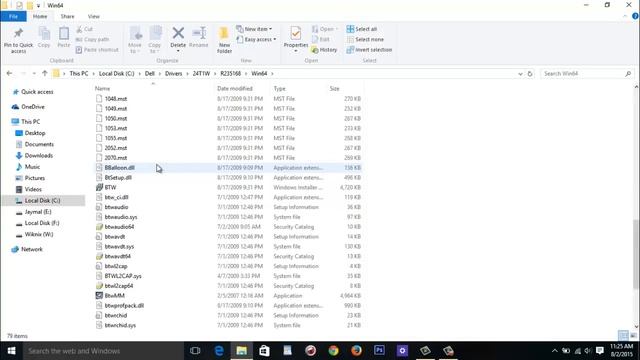Open the Delete dropdown arrow
This screenshot has width=640, height=360.
[x=178, y=51]
